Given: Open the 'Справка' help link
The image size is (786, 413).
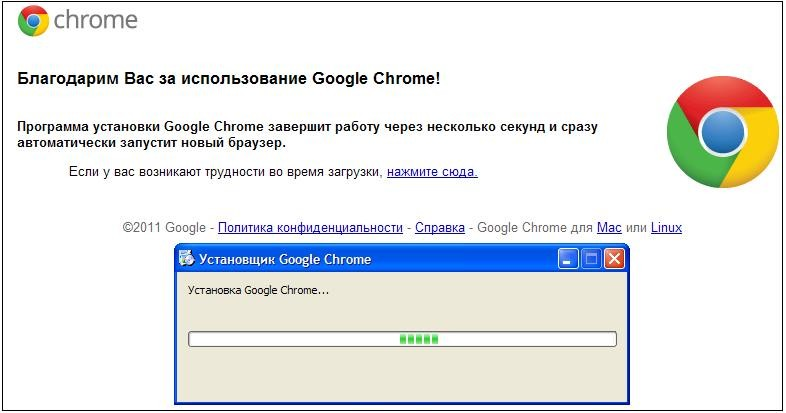Looking at the screenshot, I should [x=440, y=228].
